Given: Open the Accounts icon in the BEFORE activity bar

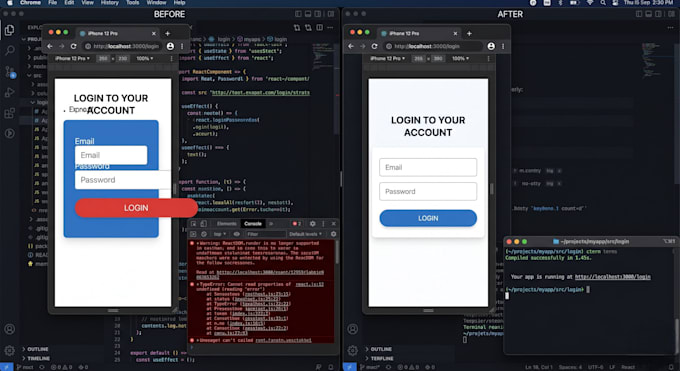Looking at the screenshot, I should pyautogui.click(x=10, y=329).
